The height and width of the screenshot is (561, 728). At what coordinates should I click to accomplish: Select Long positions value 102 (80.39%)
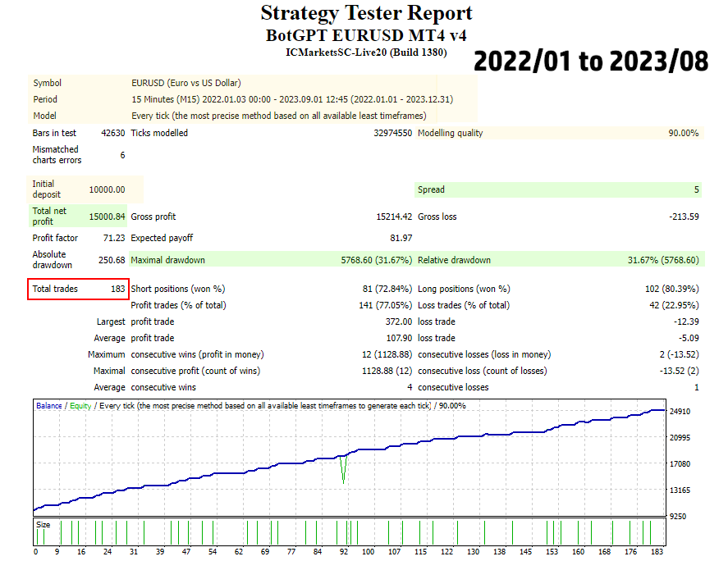[672, 289]
